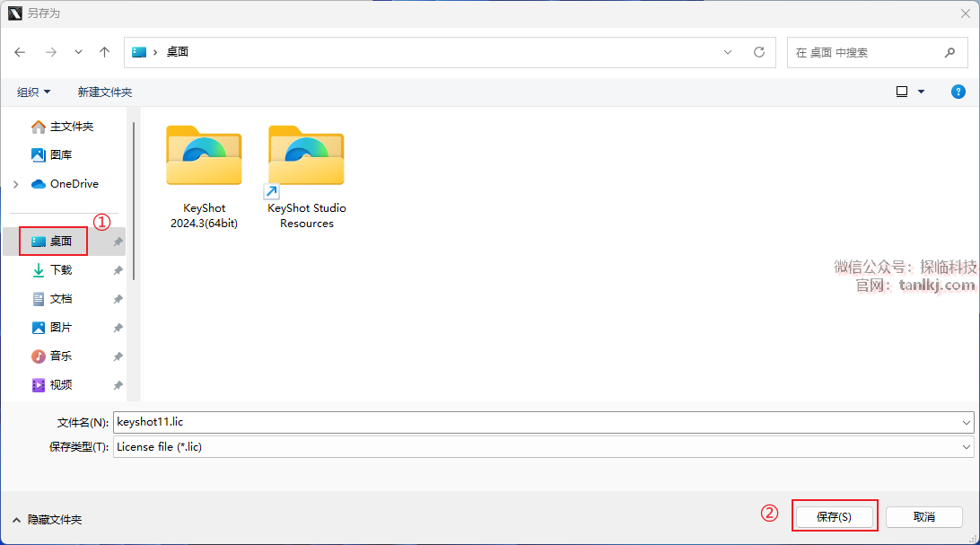Screen dimensions: 980x545
Task: Open the 组织 menu
Action: tap(34, 92)
